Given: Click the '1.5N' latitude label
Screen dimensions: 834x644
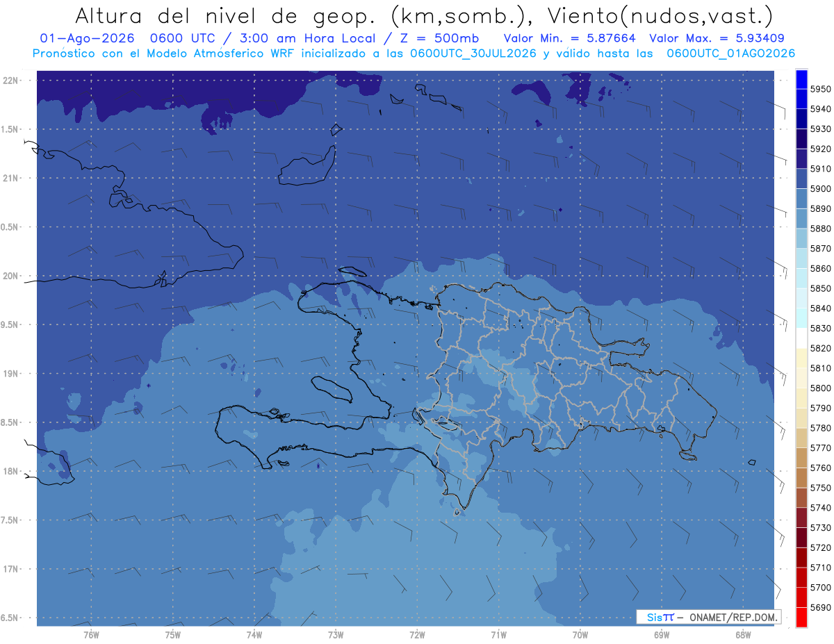Looking at the screenshot, I should 10,129.
